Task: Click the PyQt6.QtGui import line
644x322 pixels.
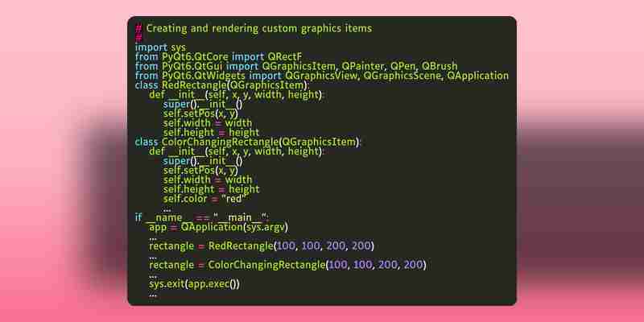Action: [296, 66]
